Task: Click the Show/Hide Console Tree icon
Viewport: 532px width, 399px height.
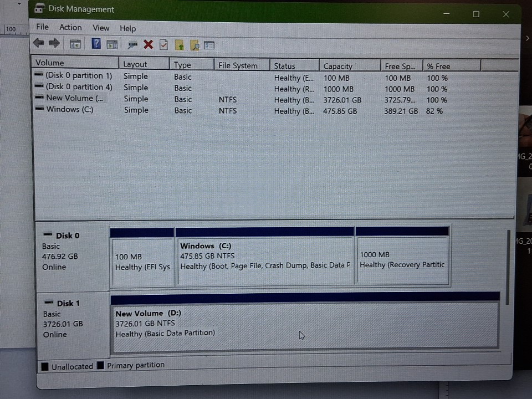Action: (x=75, y=44)
